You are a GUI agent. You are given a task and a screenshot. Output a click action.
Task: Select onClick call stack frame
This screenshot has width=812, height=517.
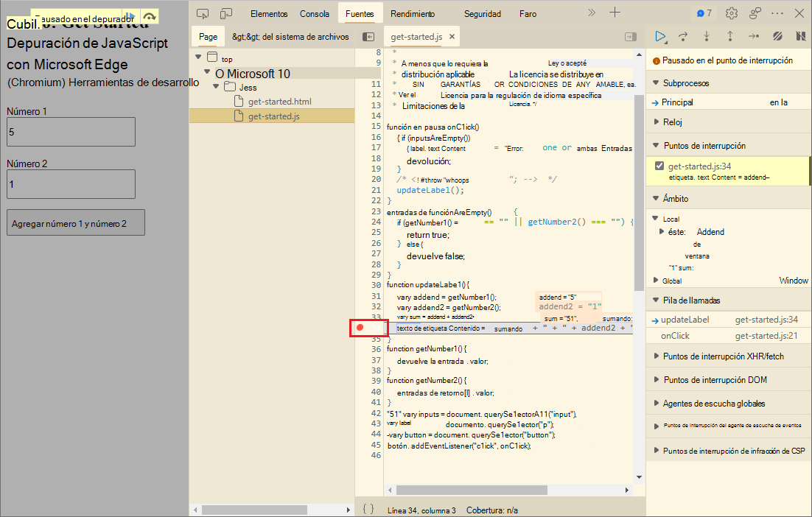727,336
